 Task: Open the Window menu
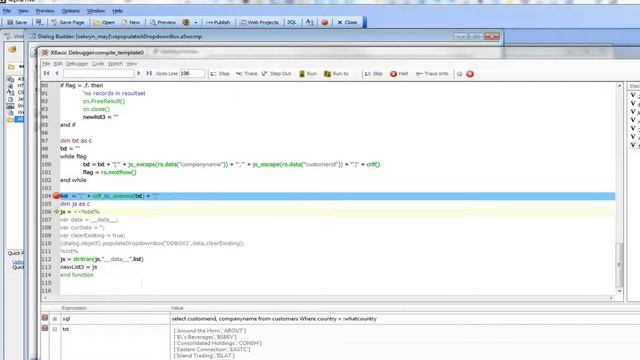[96, 11]
